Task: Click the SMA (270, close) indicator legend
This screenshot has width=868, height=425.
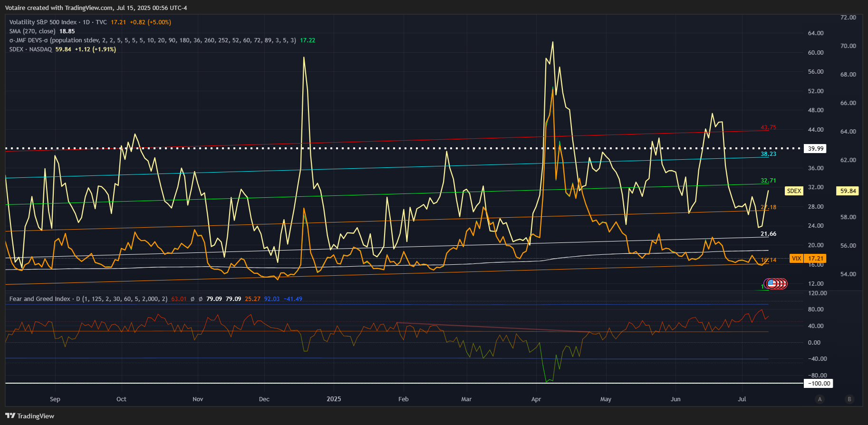Action: pyautogui.click(x=32, y=31)
